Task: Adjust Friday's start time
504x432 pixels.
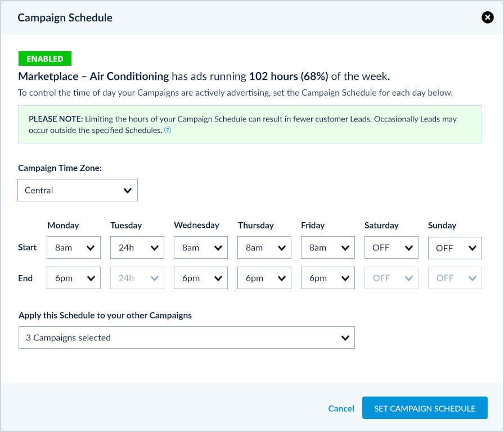Action: (x=327, y=247)
